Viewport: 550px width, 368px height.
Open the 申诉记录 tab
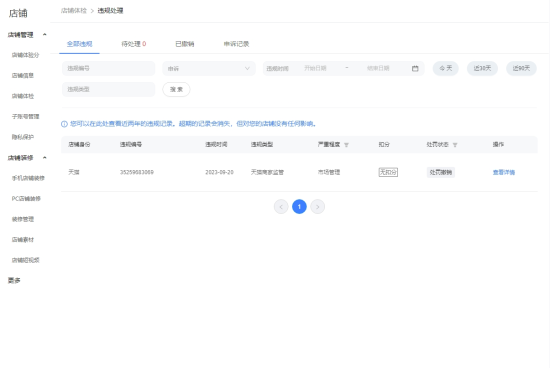236,44
